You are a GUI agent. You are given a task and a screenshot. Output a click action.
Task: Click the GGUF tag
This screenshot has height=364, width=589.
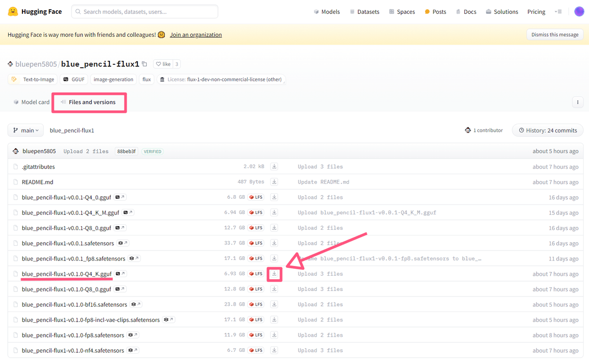74,79
